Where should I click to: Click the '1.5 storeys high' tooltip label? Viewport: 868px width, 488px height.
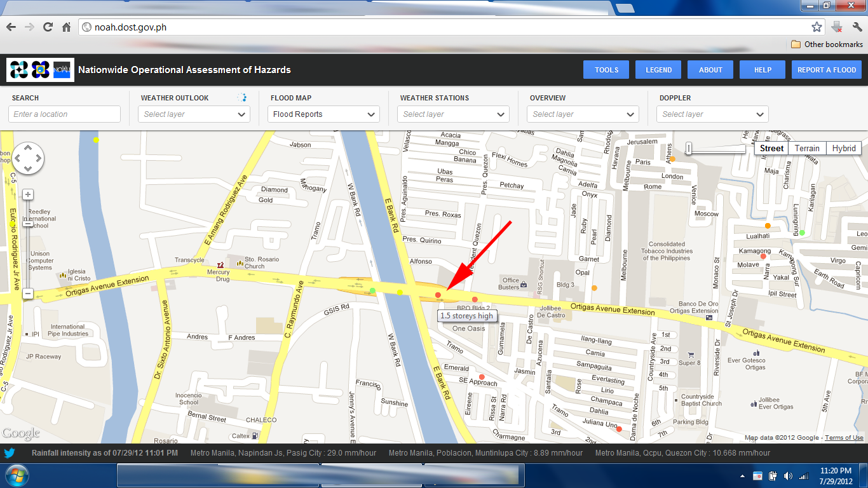click(x=466, y=316)
